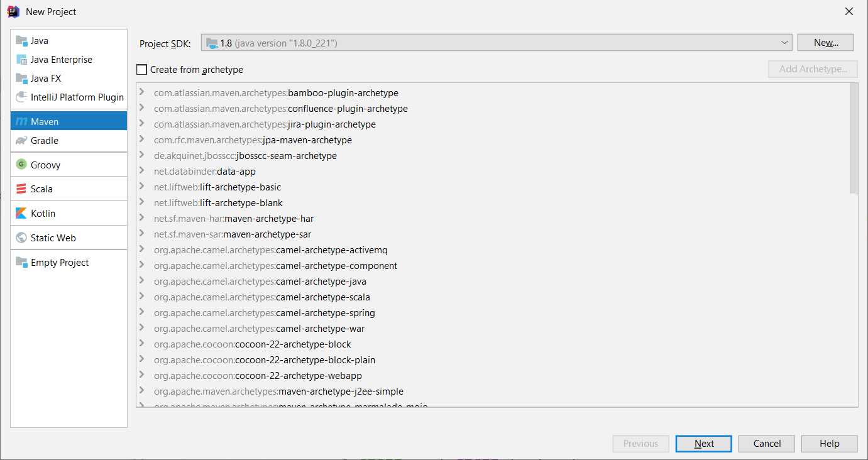Expand camel-archetype-activemq node
The width and height of the screenshot is (868, 460).
142,249
